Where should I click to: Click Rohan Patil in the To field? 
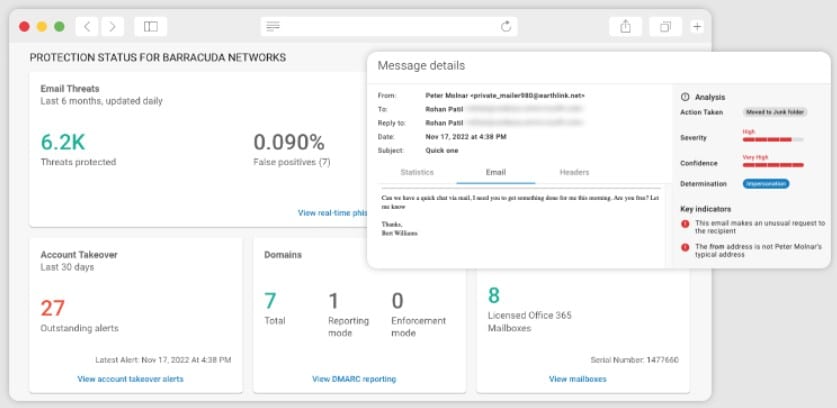coord(444,109)
